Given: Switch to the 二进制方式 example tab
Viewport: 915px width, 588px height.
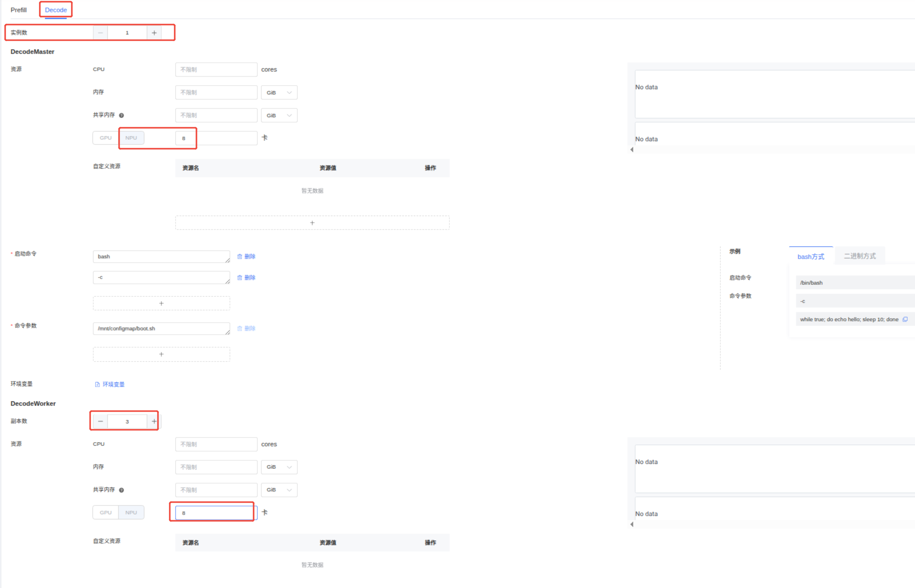Looking at the screenshot, I should 860,256.
